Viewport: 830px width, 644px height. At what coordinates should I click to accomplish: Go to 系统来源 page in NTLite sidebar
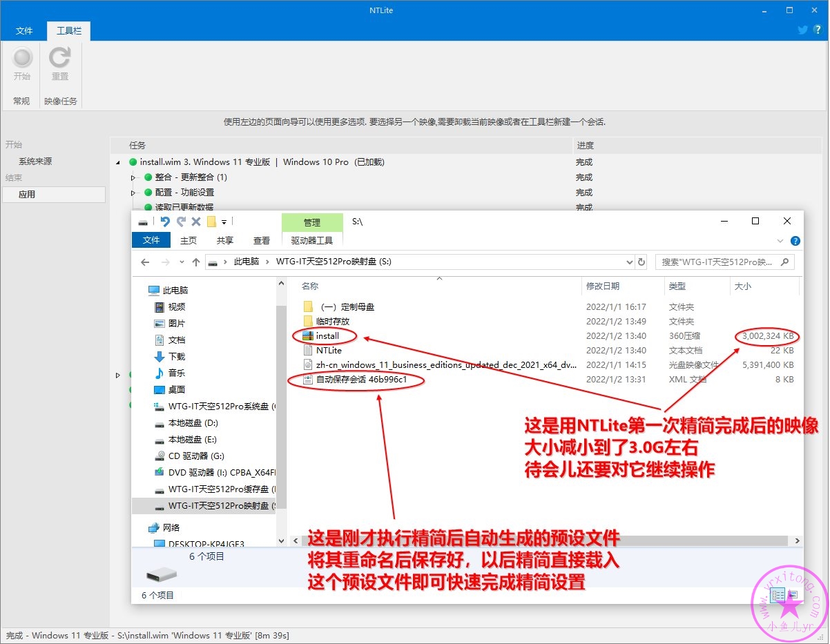pyautogui.click(x=35, y=161)
